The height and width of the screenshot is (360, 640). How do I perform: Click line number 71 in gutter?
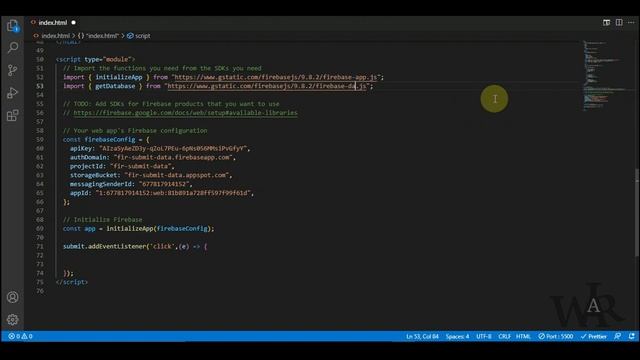pos(40,247)
